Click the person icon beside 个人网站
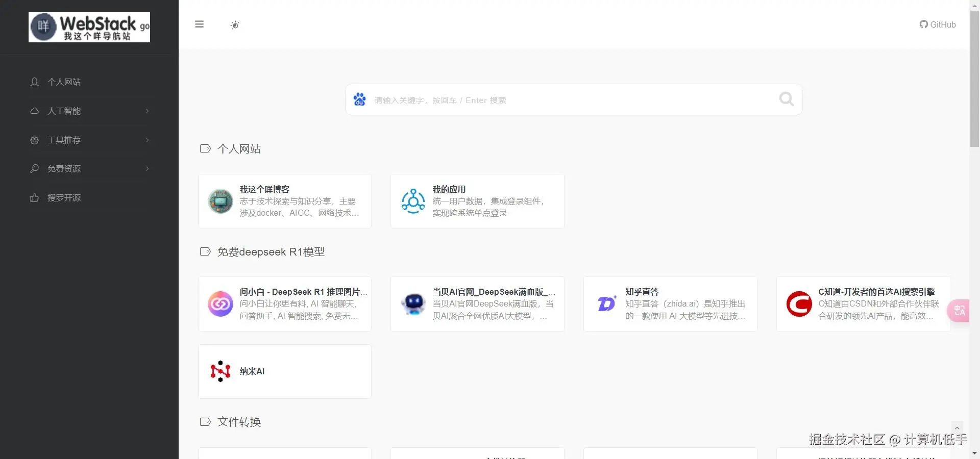The width and height of the screenshot is (980, 459). point(34,82)
